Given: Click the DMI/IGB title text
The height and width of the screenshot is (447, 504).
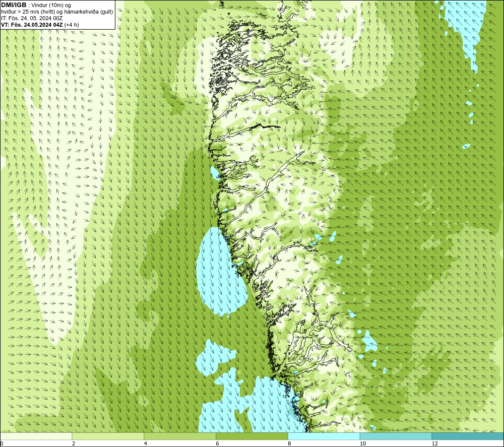Looking at the screenshot, I should [x=14, y=5].
